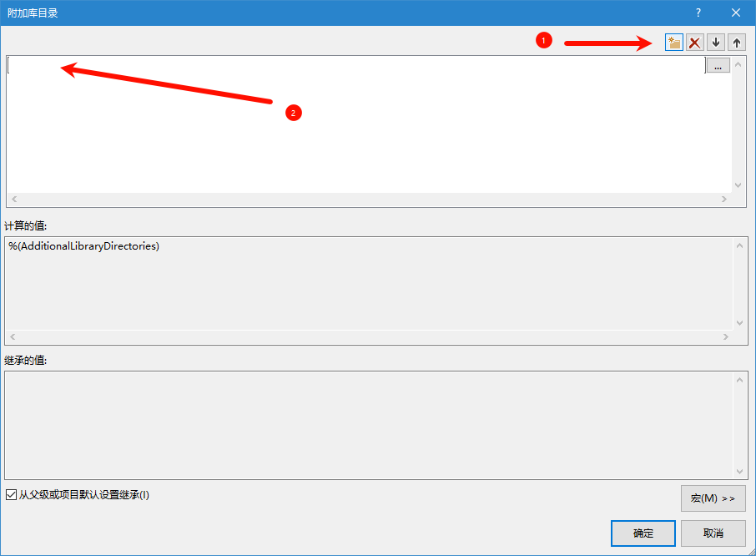This screenshot has width=756, height=556.
Task: Cancel the dialog with 取消
Action: pos(713,533)
